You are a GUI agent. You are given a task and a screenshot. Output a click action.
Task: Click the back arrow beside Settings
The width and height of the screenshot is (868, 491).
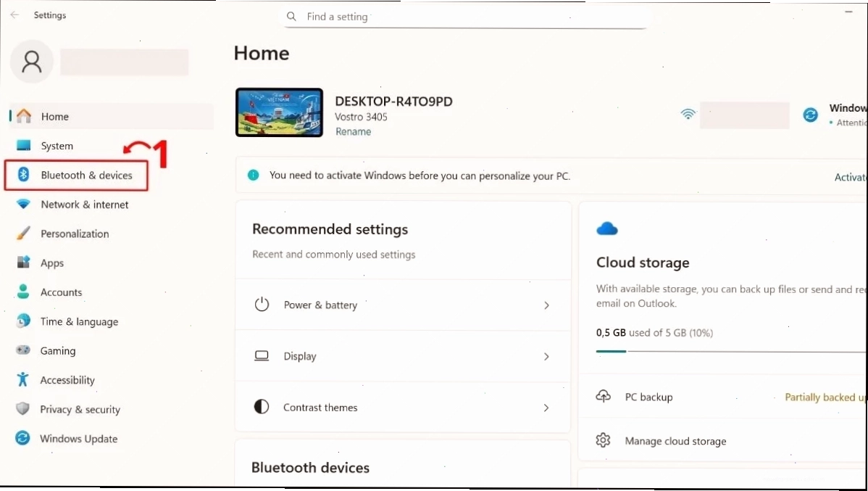[15, 15]
